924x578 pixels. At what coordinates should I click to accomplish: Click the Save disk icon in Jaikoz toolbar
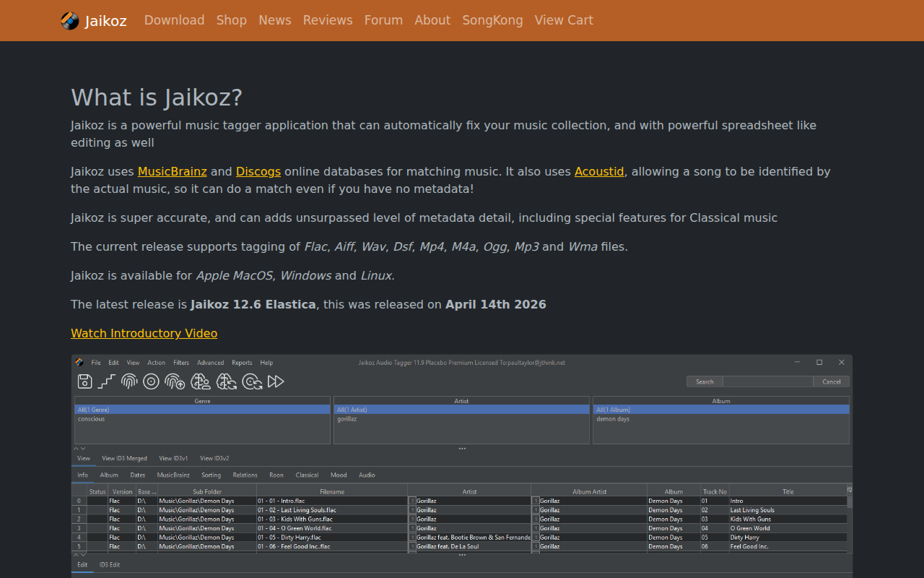coord(84,381)
